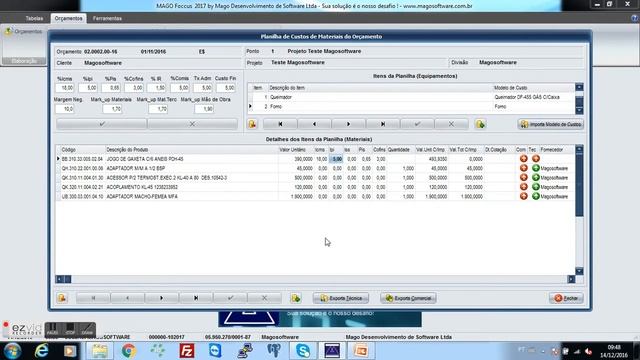Image resolution: width=640 pixels, height=360 pixels.
Task: Click the Windows Start button
Action: point(13,351)
